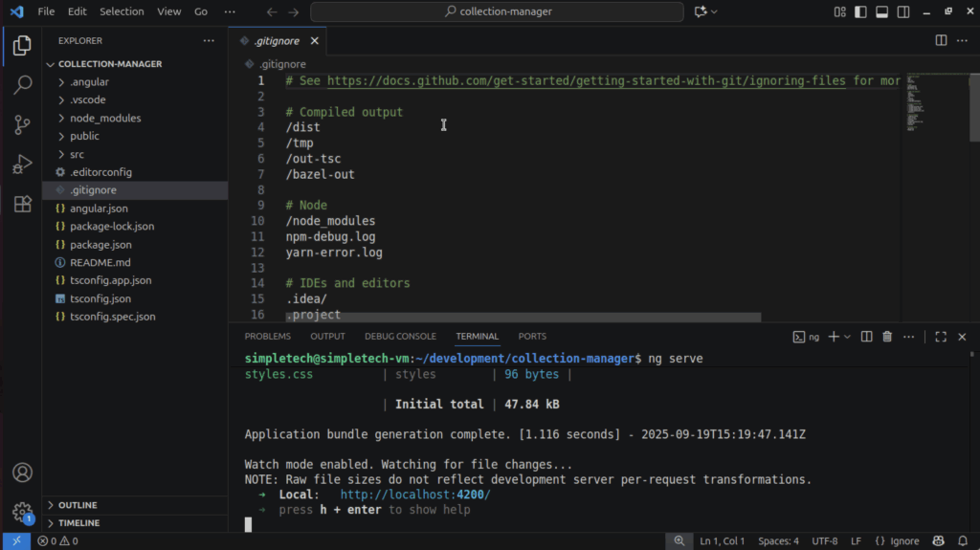The image size is (980, 550).
Task: Click the Search icon in activity bar
Action: [x=22, y=85]
